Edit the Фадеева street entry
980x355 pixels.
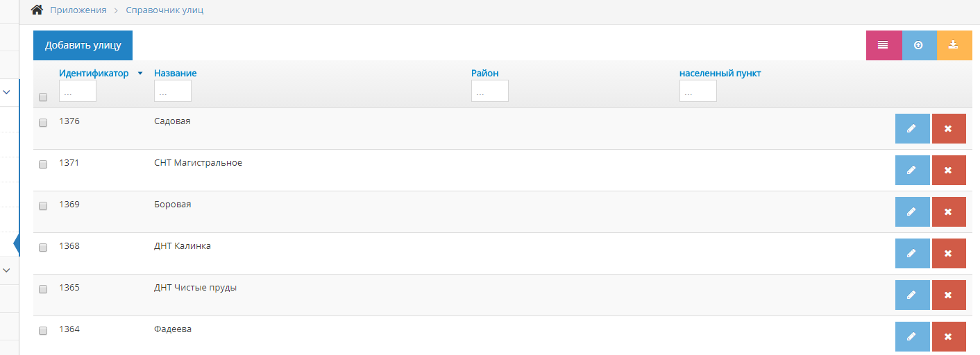912,337
